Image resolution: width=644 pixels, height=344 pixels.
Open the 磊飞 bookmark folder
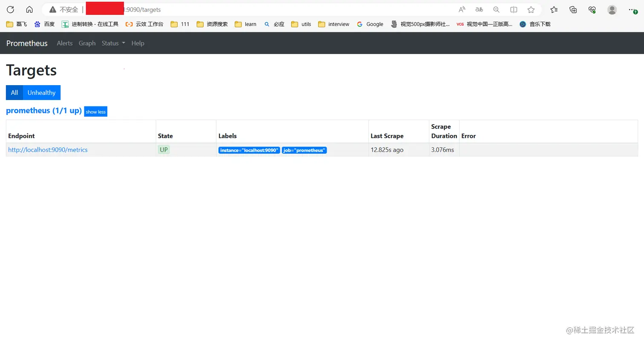click(x=17, y=24)
